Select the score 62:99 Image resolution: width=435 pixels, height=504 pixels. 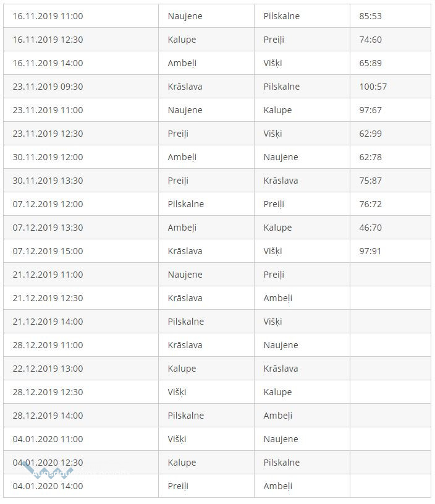(371, 134)
